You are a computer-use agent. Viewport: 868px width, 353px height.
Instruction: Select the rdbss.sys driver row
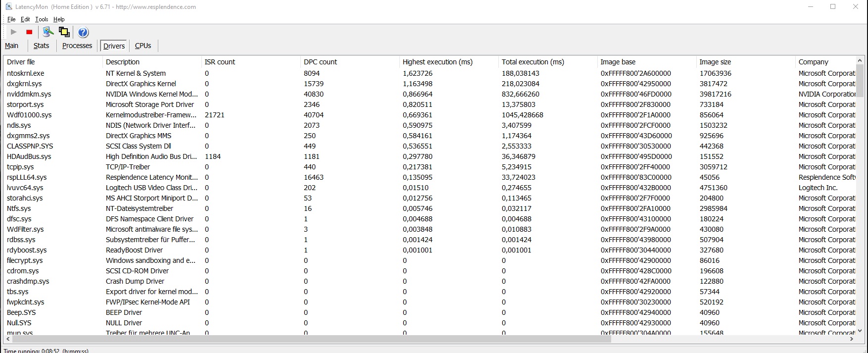point(430,240)
